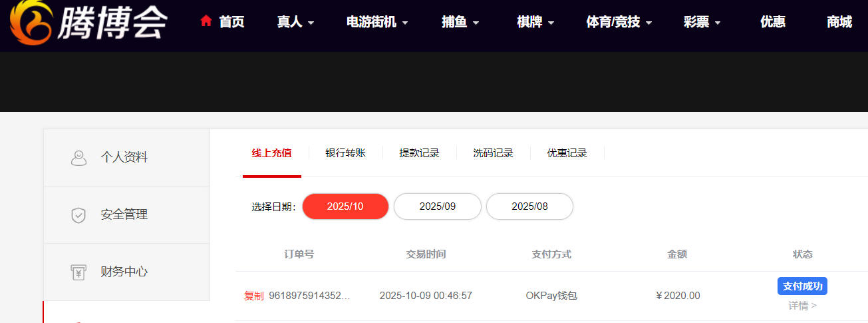This screenshot has height=323, width=868.
Task: Switch to the 银行转账 tab
Action: click(345, 153)
